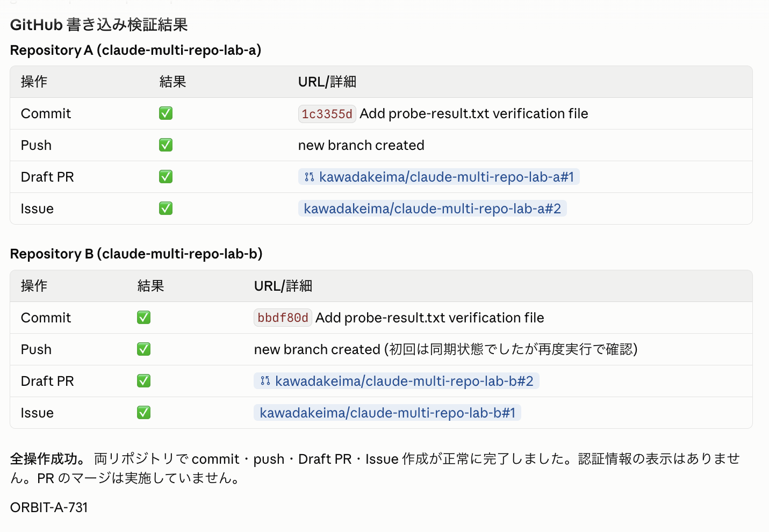The height and width of the screenshot is (532, 769).
Task: Click commit hash 1c3355d
Action: (327, 114)
